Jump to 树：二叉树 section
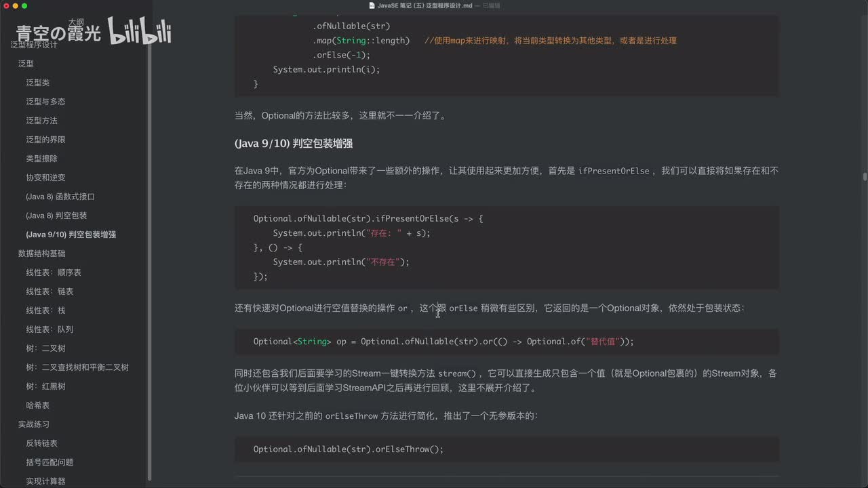Image resolution: width=868 pixels, height=488 pixels. click(x=45, y=348)
